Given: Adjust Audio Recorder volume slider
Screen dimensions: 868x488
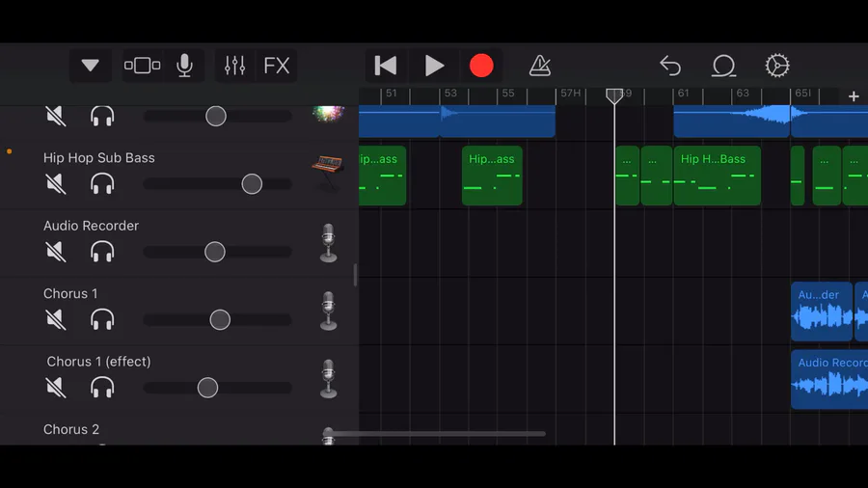Looking at the screenshot, I should 217,252.
